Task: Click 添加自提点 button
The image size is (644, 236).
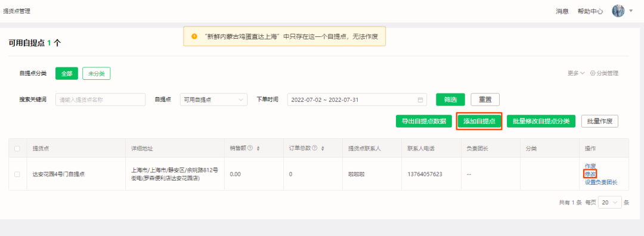Action: (x=479, y=121)
